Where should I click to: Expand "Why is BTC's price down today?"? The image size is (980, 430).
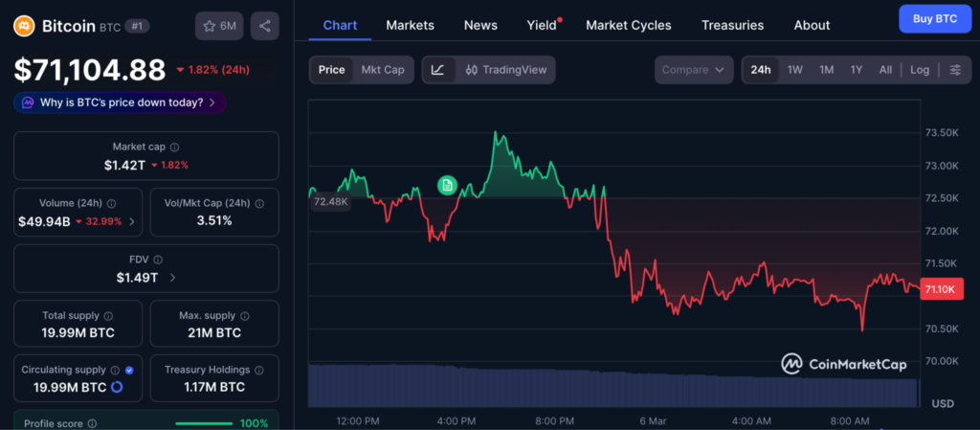coord(121,102)
